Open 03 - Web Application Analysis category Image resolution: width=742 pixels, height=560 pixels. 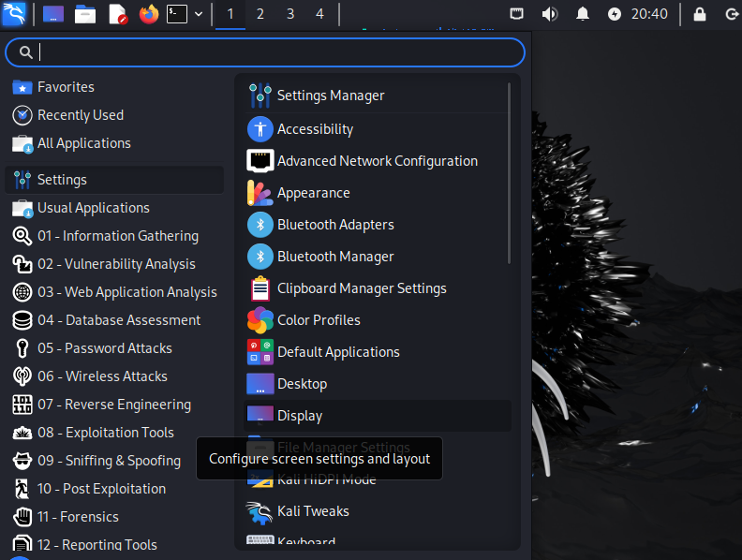pos(113,292)
